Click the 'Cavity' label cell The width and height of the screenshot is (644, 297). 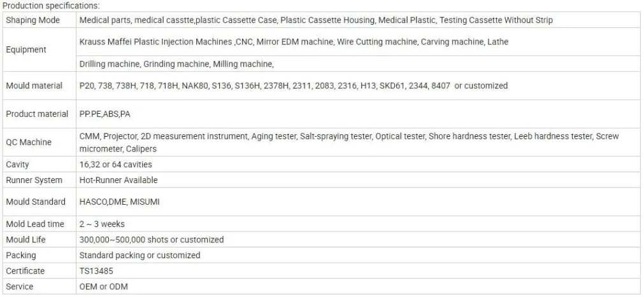click(x=18, y=165)
